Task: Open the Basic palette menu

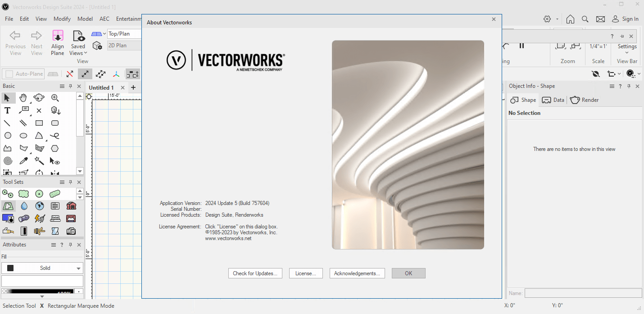Action: pyautogui.click(x=62, y=86)
